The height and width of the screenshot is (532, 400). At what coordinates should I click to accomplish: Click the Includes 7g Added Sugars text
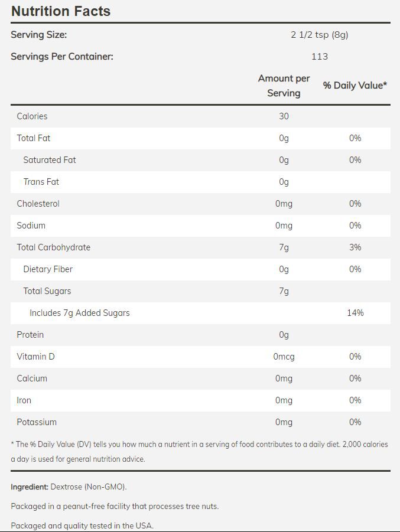point(80,313)
